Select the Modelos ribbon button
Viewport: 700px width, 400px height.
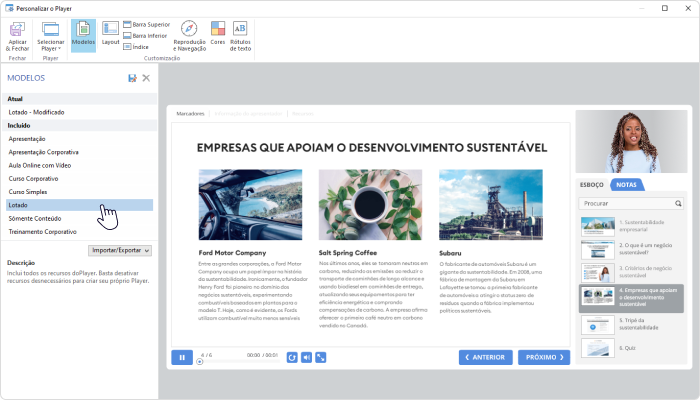click(x=83, y=36)
